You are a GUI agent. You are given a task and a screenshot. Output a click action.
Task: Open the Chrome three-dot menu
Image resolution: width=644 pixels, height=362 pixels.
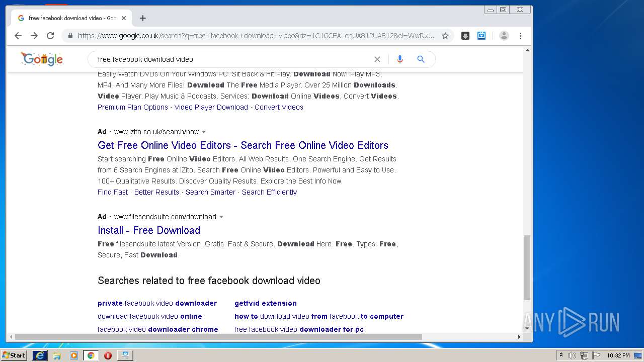pyautogui.click(x=521, y=36)
